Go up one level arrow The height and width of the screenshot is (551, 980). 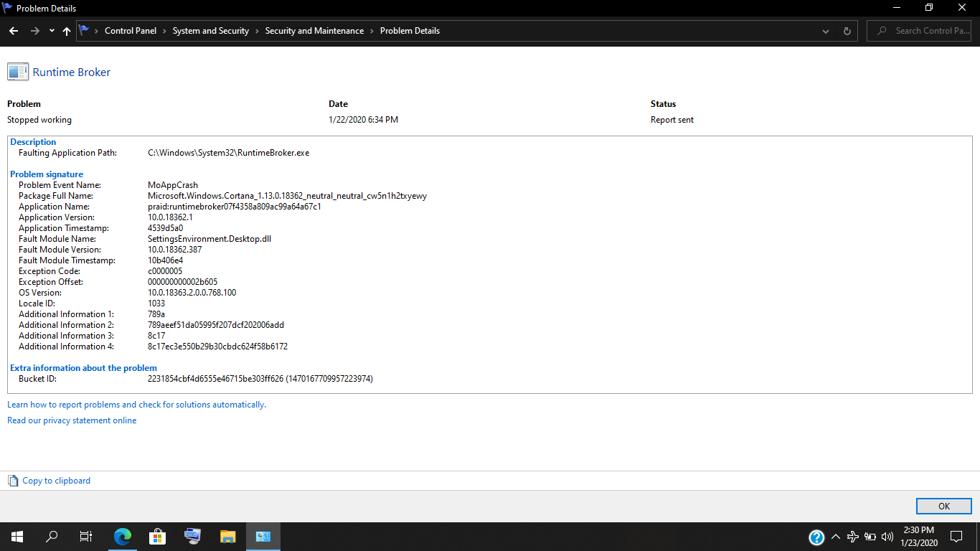pyautogui.click(x=67, y=31)
